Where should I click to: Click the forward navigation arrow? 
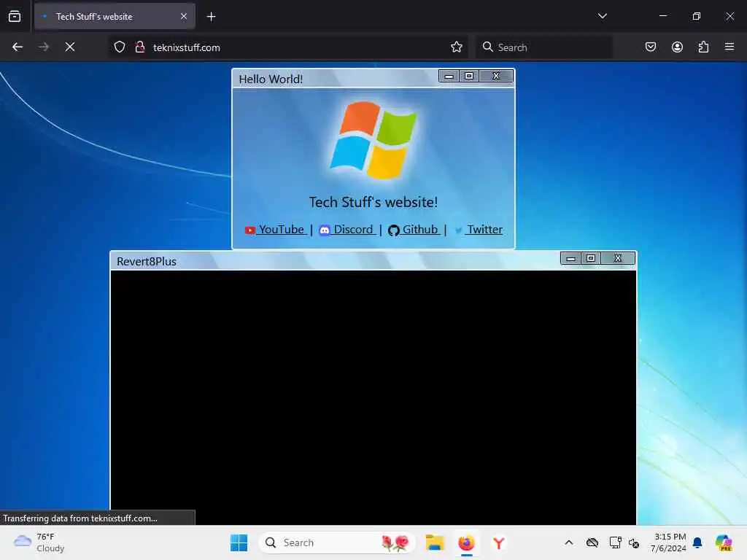coord(43,47)
